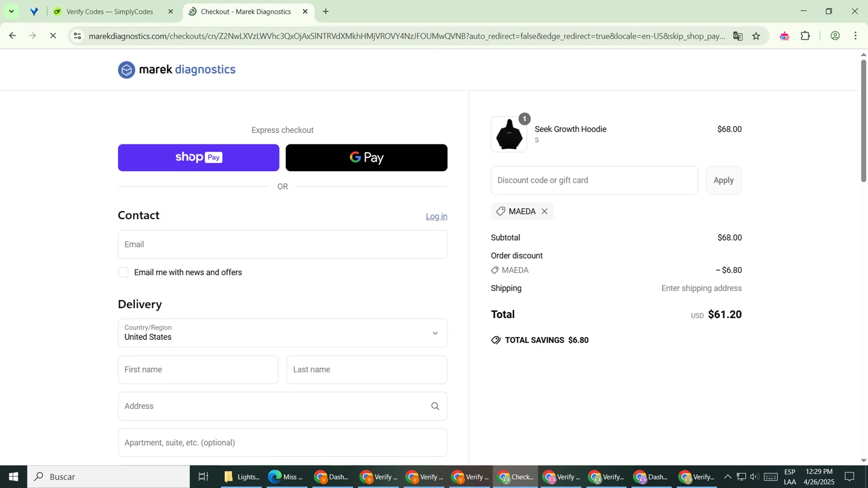Focus Apartment, suite, etc. optional field
868x488 pixels.
(282, 442)
